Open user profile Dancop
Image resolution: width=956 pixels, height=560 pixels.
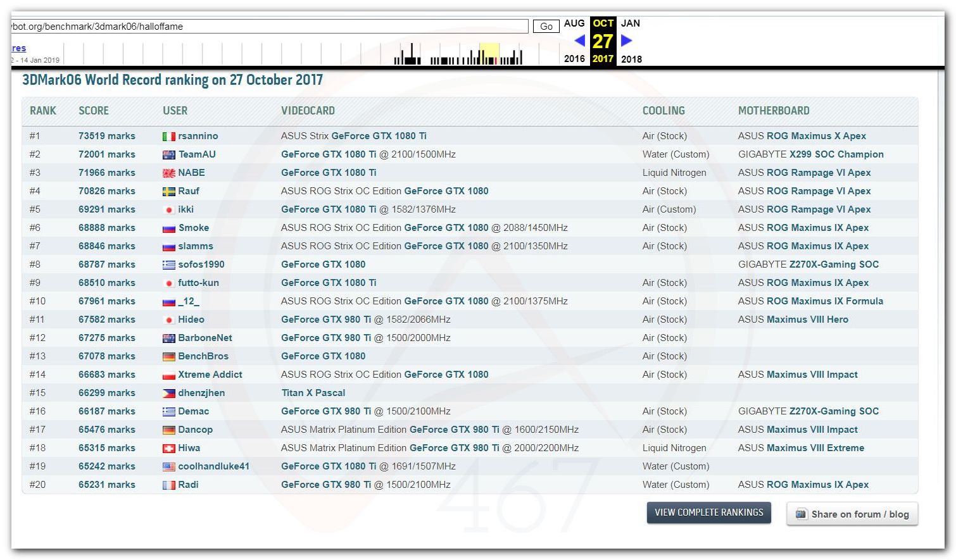196,430
